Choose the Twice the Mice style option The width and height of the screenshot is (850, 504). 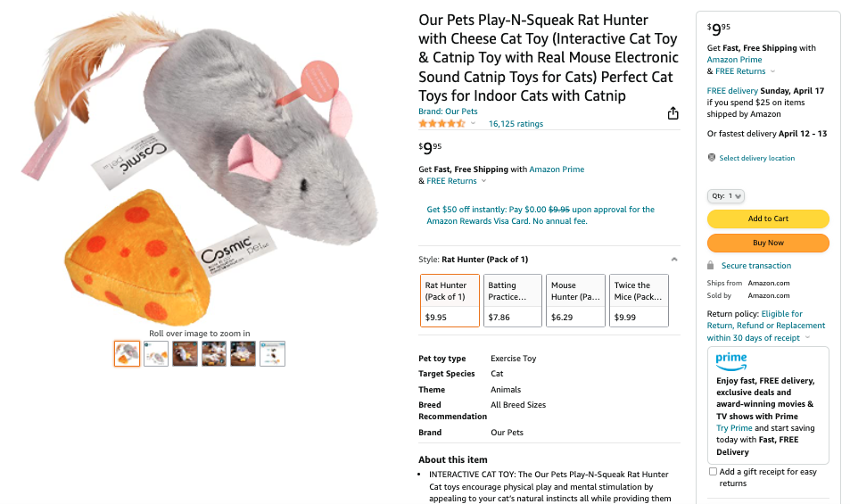638,301
